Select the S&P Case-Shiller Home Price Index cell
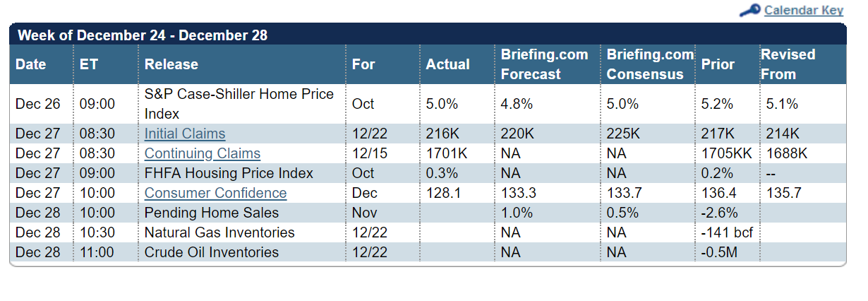The width and height of the screenshot is (868, 301). (239, 104)
